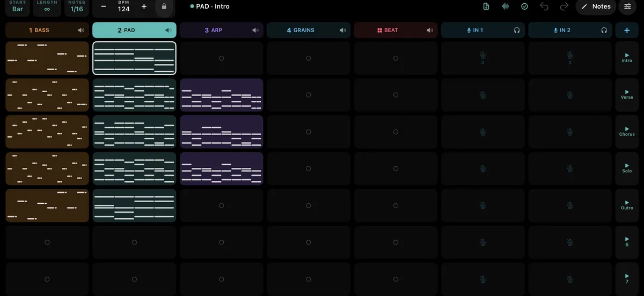Mute the PAD track speaker icon
Image resolution: width=644 pixels, height=296 pixels.
[169, 30]
